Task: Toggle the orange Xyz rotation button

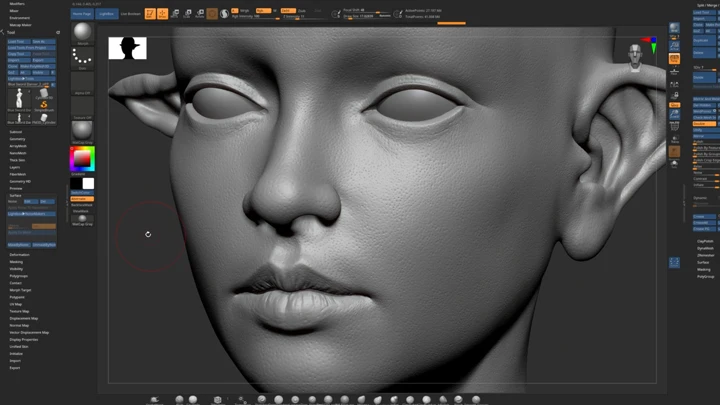Action: pyautogui.click(x=674, y=105)
